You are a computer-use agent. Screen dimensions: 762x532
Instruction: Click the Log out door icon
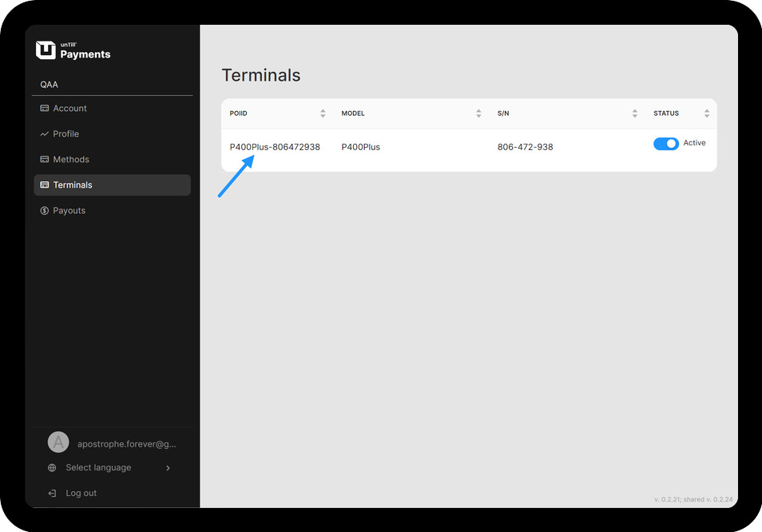[x=52, y=494]
